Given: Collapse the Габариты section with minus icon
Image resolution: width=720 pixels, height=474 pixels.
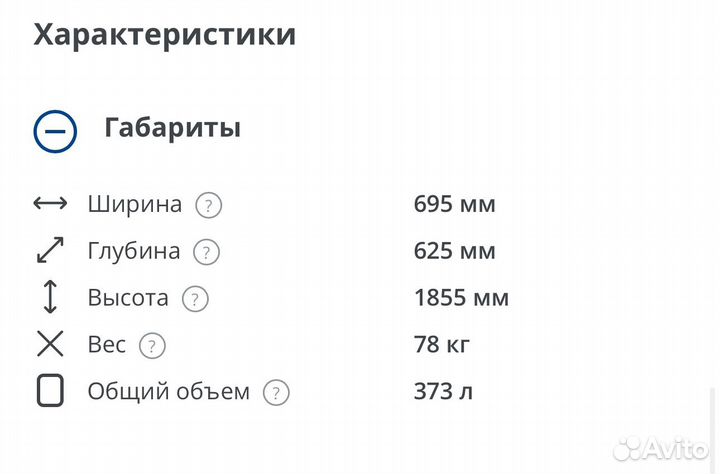Looking at the screenshot, I should (55, 131).
